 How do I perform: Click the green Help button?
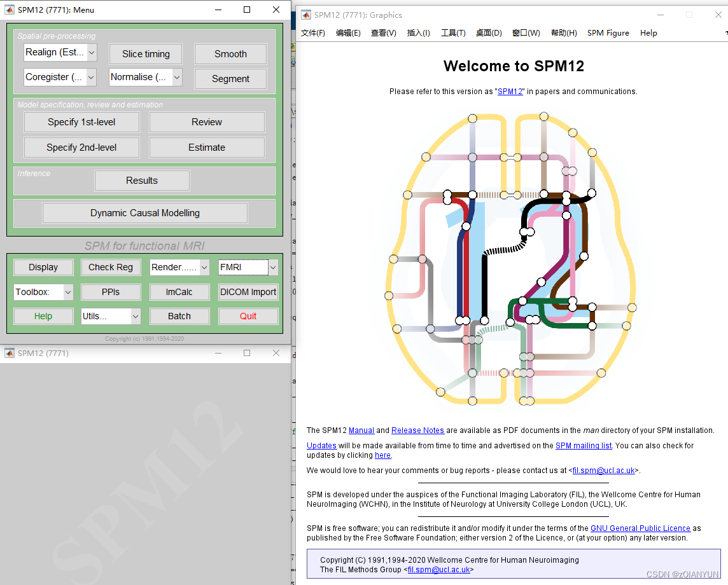tap(44, 317)
